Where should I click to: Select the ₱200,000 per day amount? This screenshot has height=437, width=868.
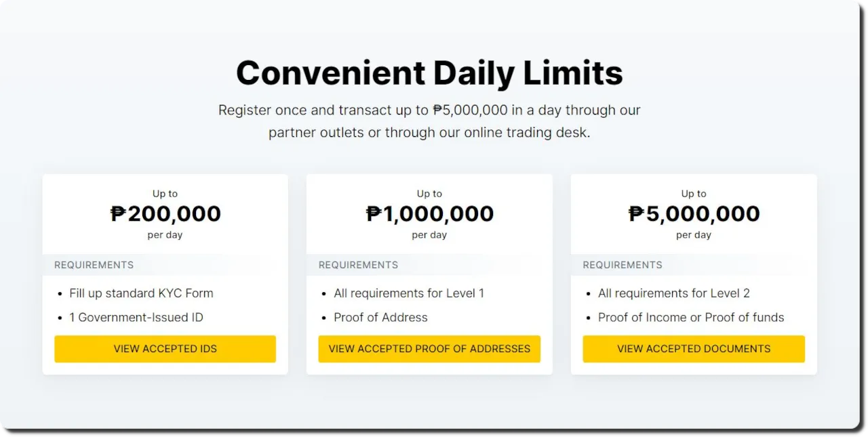165,213
